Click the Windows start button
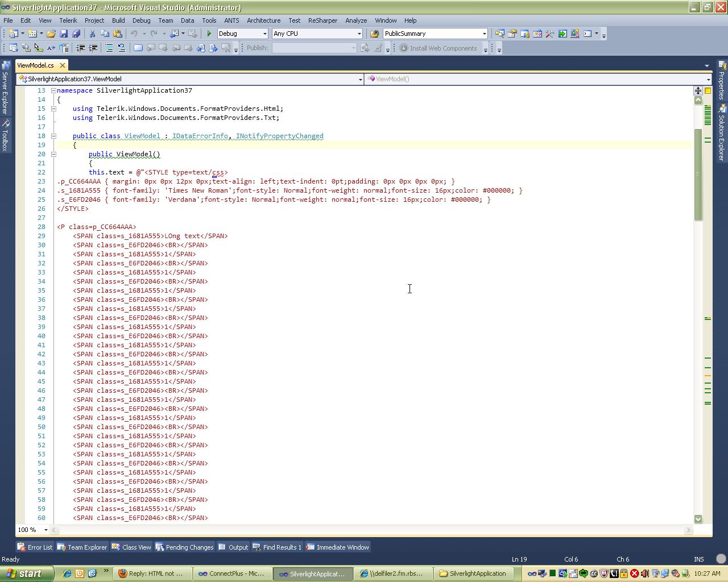This screenshot has height=582, width=728. [x=27, y=573]
